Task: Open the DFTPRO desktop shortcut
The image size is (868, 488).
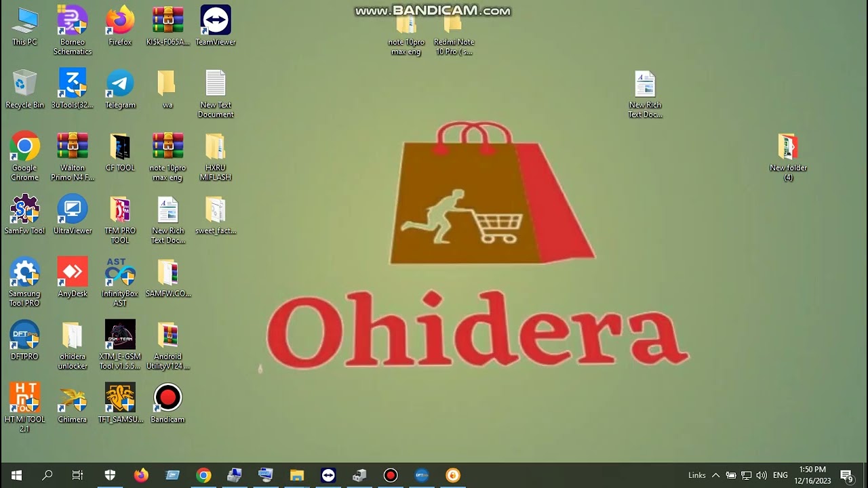Action: coord(24,340)
